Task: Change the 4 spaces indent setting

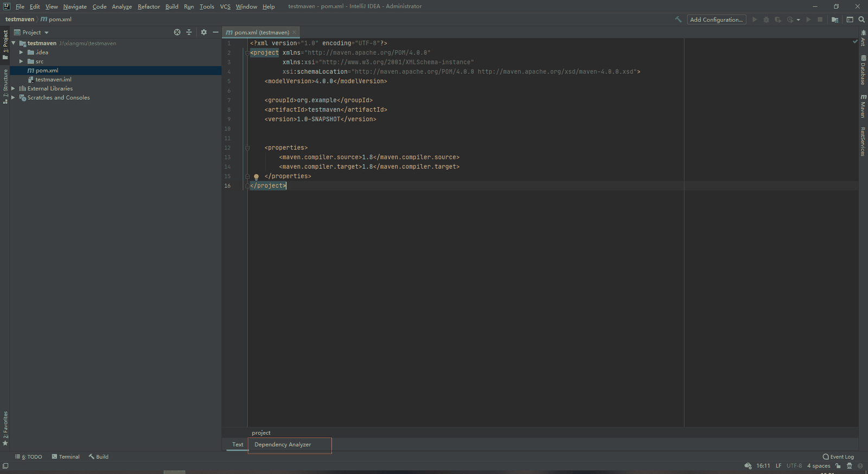Action: pos(819,466)
